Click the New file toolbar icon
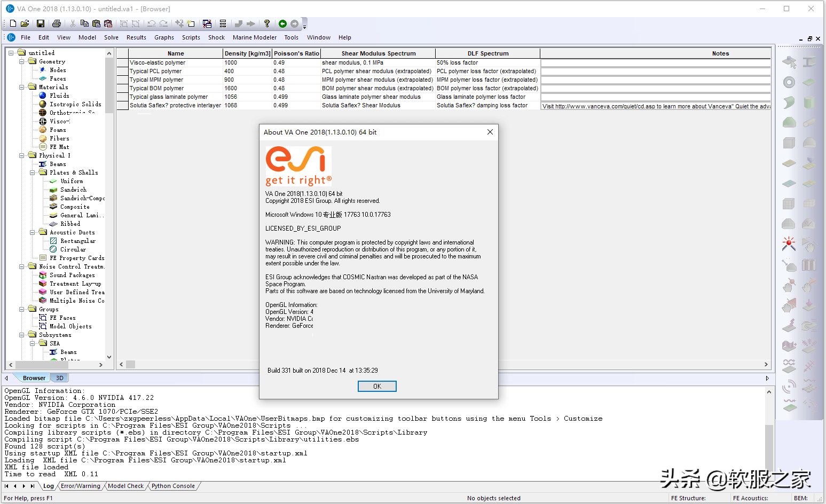Screen dimensions: 826x504 point(13,23)
